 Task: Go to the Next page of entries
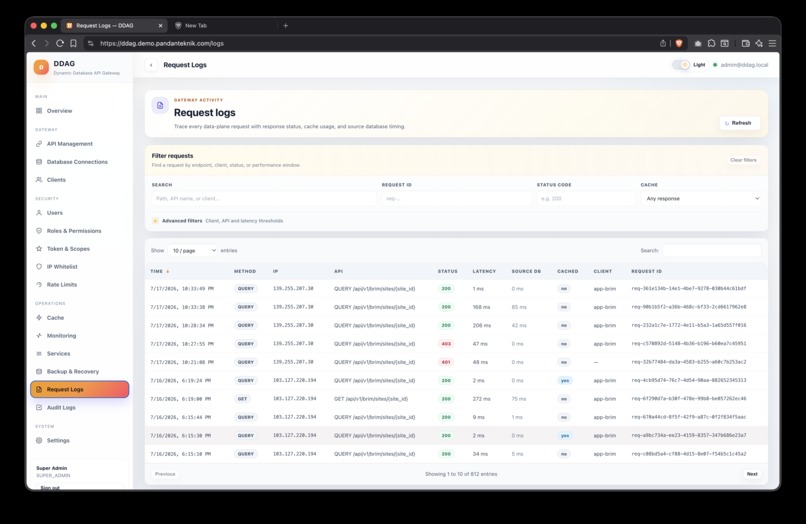[752, 474]
